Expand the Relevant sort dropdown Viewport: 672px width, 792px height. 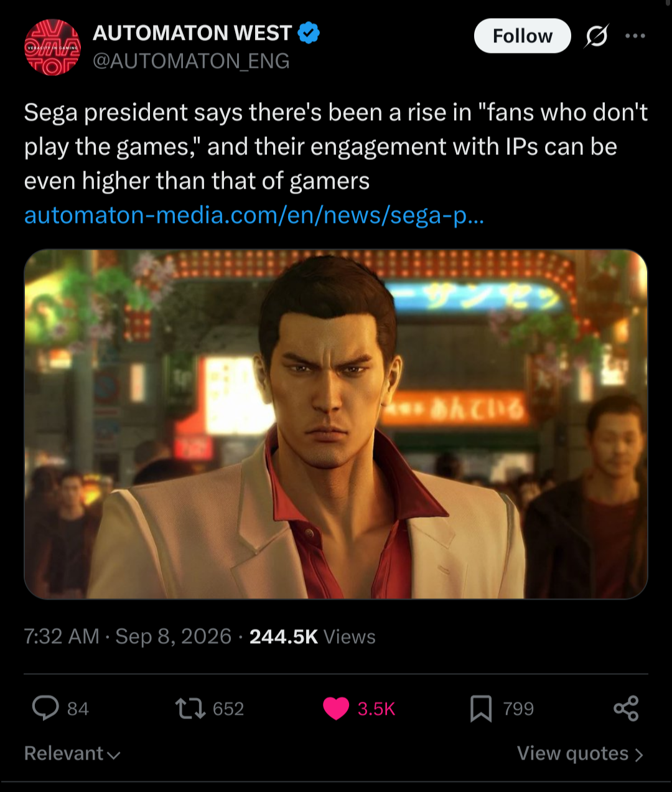[72, 753]
